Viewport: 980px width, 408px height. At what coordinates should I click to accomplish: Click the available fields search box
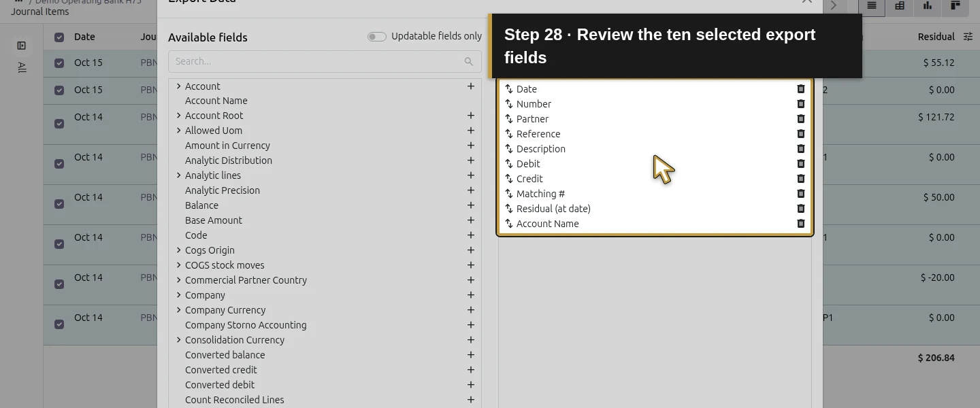click(325, 61)
